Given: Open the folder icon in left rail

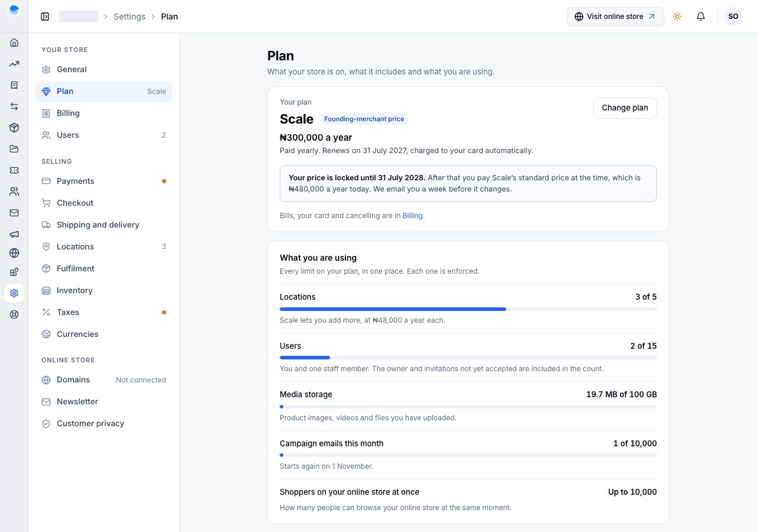Looking at the screenshot, I should pyautogui.click(x=14, y=149).
